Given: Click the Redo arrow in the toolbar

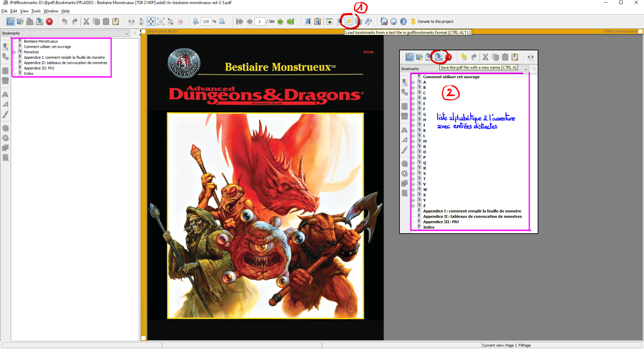Looking at the screenshot, I should coord(75,21).
